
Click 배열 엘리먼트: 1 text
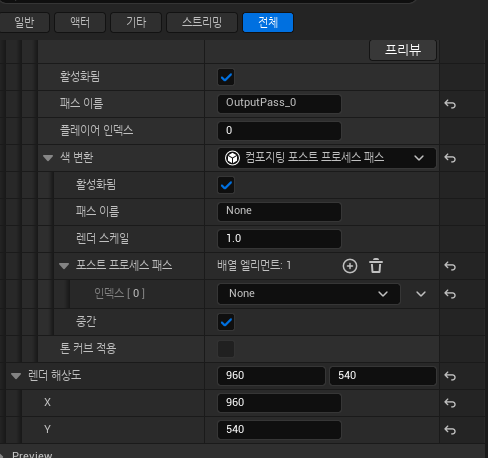click(254, 265)
